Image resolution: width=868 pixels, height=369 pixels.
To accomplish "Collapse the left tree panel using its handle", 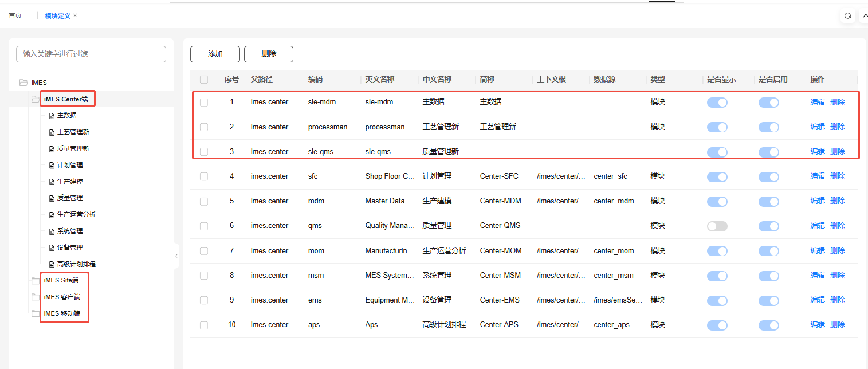I will (176, 256).
